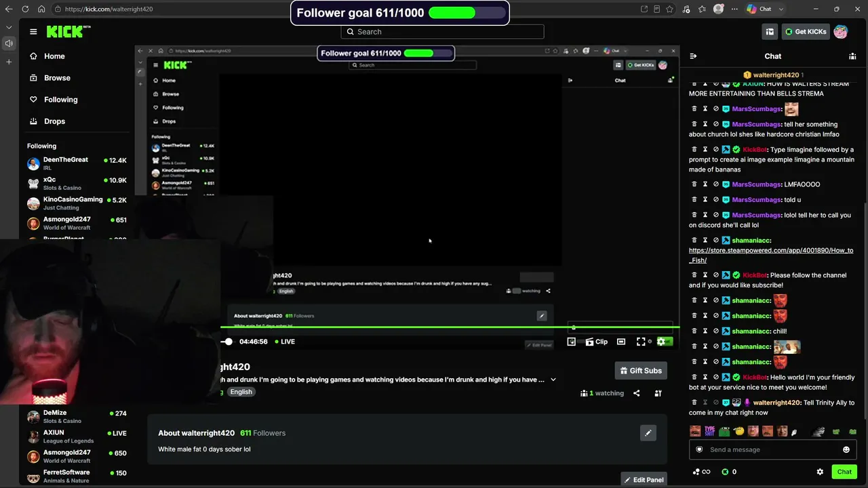868x488 pixels.
Task: Show the chat viewers list icon
Action: click(x=852, y=56)
